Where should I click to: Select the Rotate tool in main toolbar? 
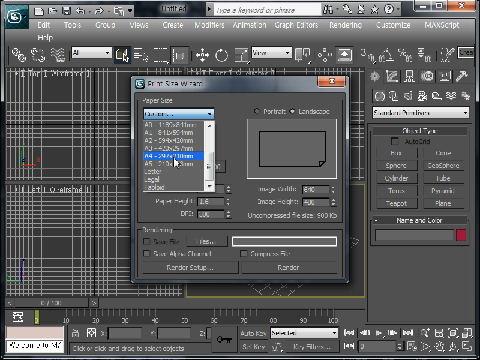click(221, 55)
